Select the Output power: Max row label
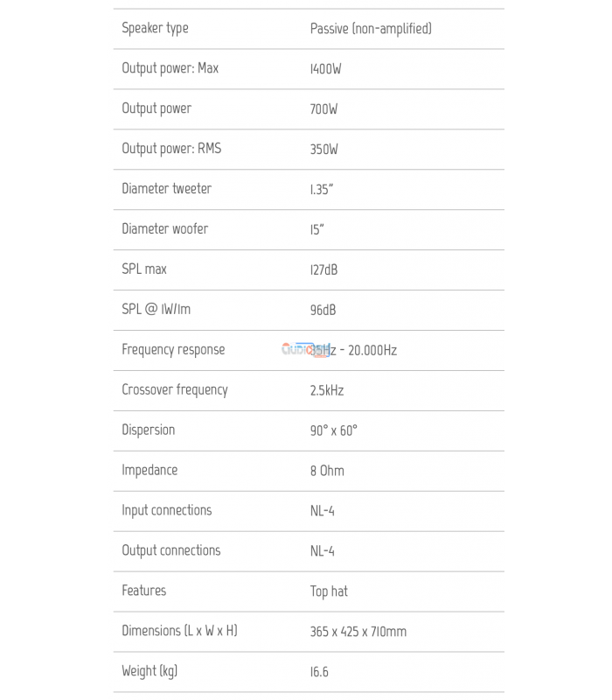This screenshot has width=612, height=700. pyautogui.click(x=170, y=69)
